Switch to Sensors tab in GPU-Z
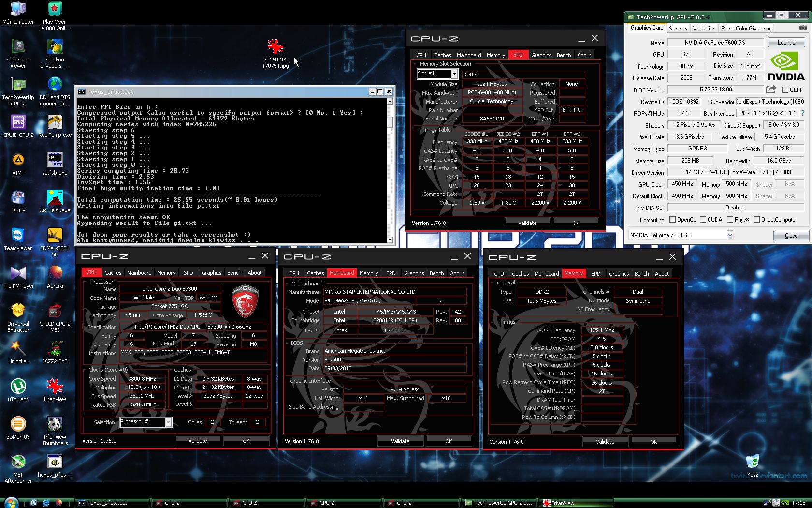This screenshot has width=812, height=508. coord(678,29)
